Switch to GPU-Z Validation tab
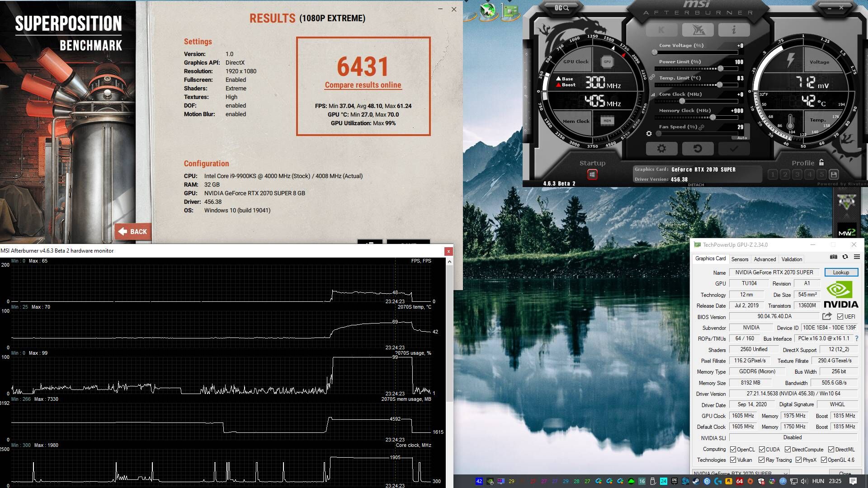868x488 pixels. [792, 259]
